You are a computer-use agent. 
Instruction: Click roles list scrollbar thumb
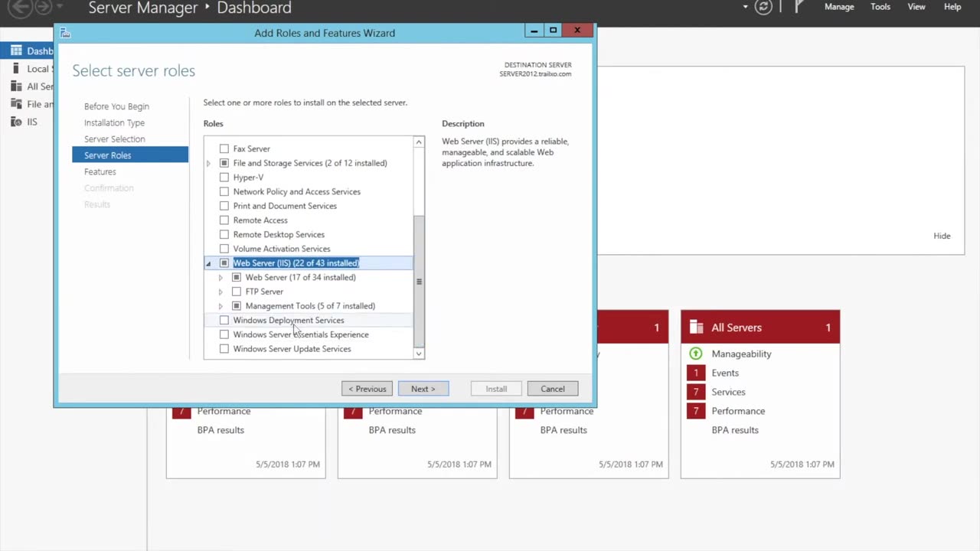pos(419,281)
